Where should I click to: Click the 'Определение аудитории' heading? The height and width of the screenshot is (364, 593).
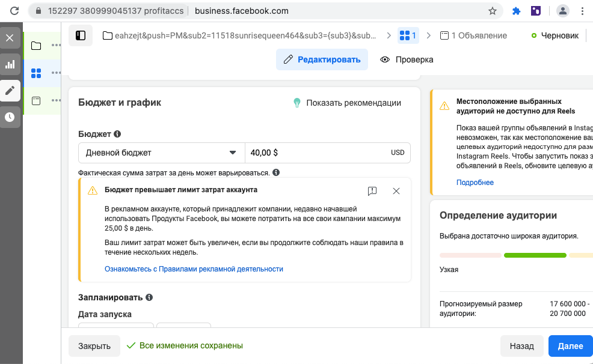pos(498,215)
